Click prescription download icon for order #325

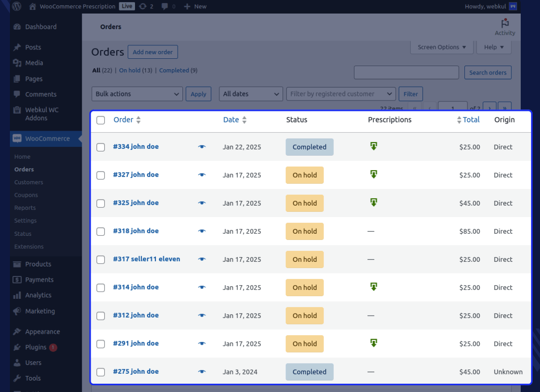[x=373, y=203]
